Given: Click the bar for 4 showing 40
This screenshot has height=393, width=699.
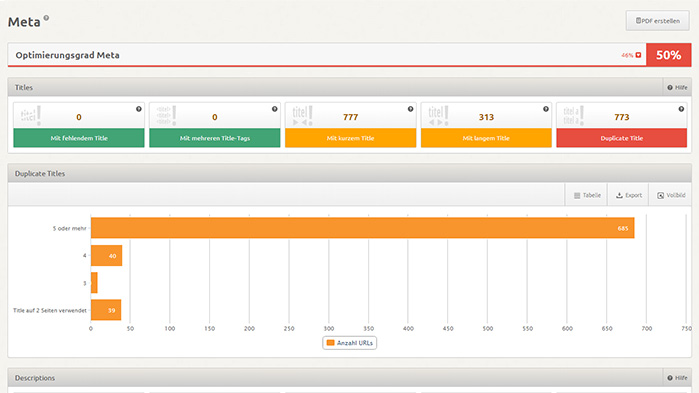Looking at the screenshot, I should coord(107,256).
